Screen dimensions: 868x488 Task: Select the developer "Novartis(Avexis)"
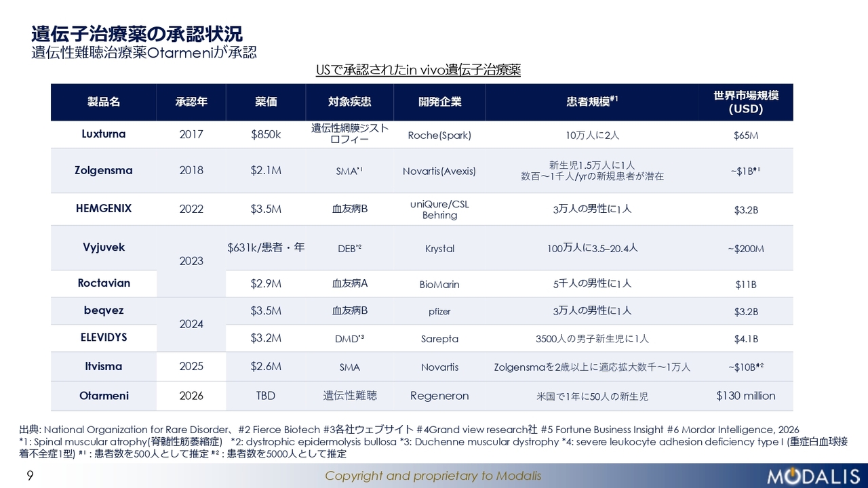pos(439,171)
